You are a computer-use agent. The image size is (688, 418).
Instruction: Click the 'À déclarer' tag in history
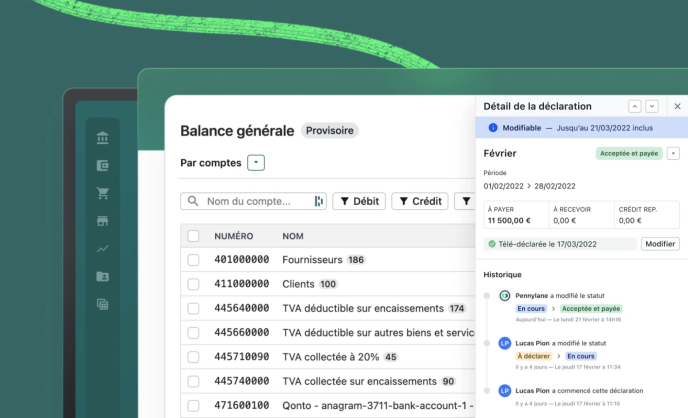pos(534,356)
